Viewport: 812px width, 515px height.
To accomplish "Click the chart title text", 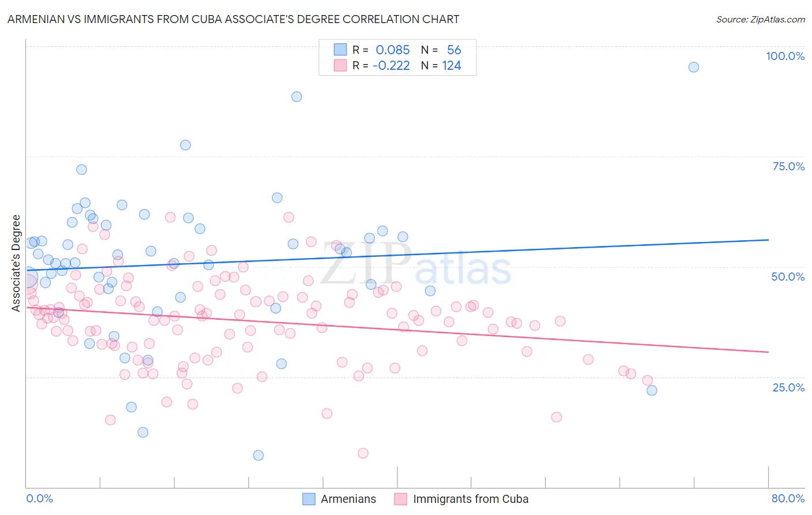I will tap(233, 19).
